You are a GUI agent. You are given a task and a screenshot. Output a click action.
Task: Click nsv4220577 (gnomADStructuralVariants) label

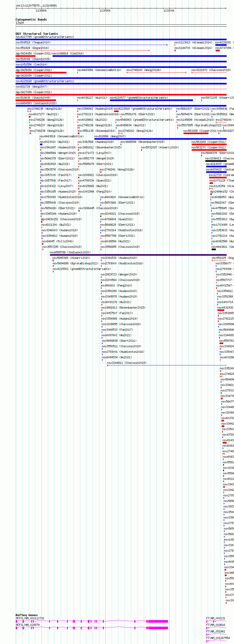pyautogui.click(x=139, y=98)
